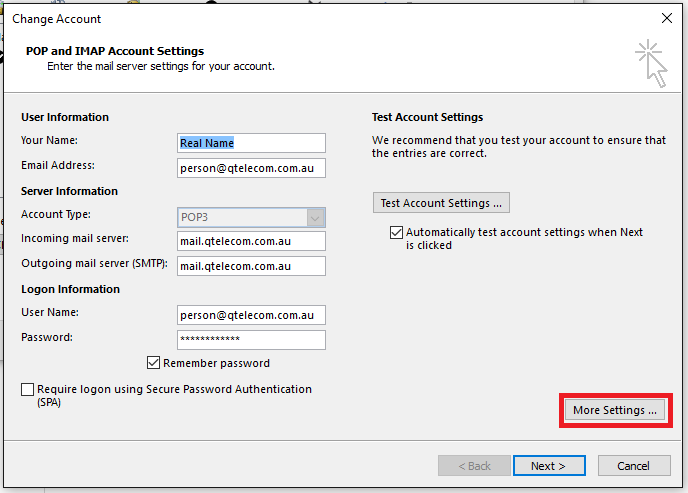Image resolution: width=688 pixels, height=493 pixels.
Task: Click the wizard cursor icon in header
Action: point(652,64)
